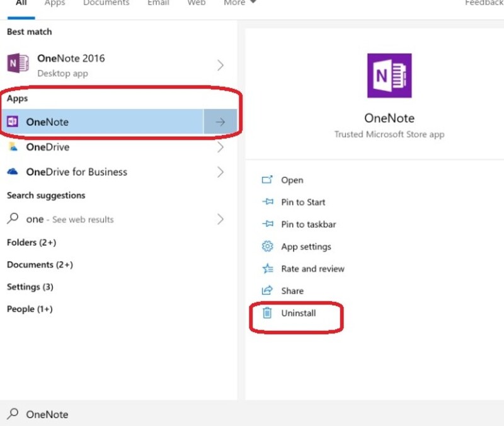504x426 pixels.
Task: Expand the OneDrive result chevron
Action: coord(220,147)
